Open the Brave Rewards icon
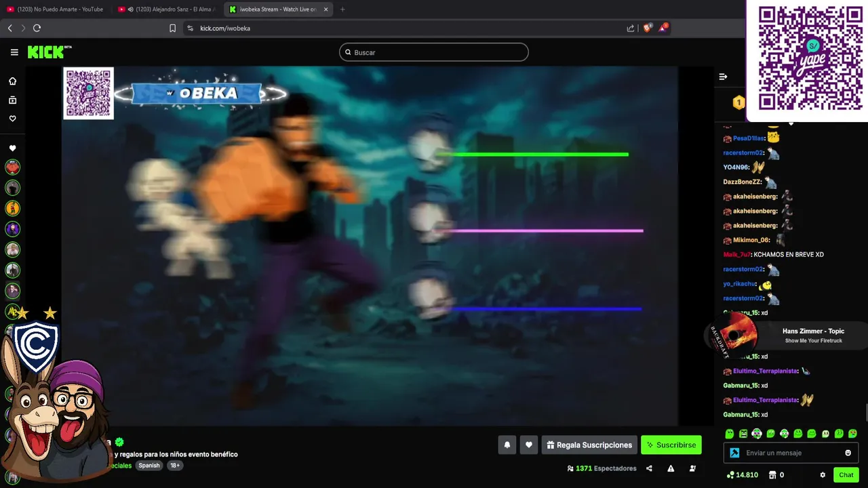Image resolution: width=868 pixels, height=488 pixels. pyautogui.click(x=663, y=28)
